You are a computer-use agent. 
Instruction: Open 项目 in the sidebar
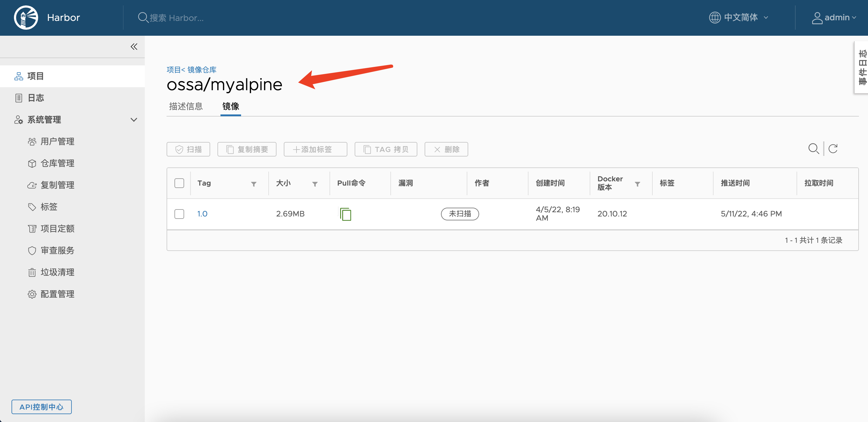(x=72, y=77)
